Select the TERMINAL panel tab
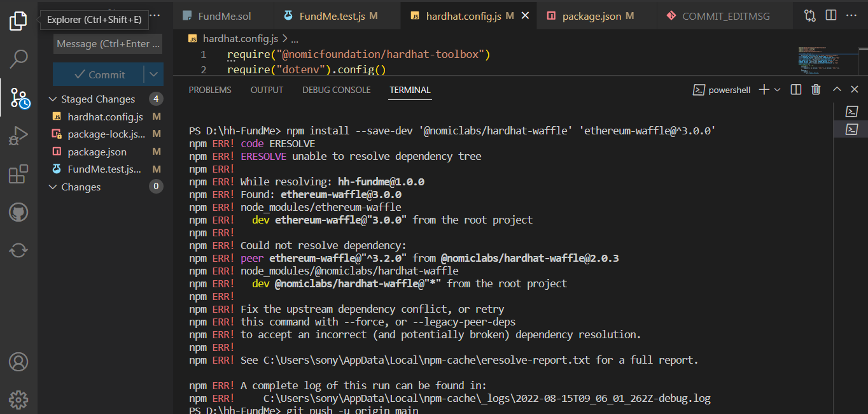Viewport: 868px width, 414px height. tap(410, 90)
